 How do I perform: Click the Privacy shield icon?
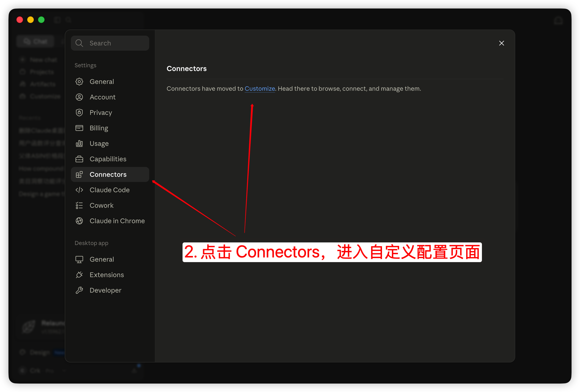click(79, 113)
